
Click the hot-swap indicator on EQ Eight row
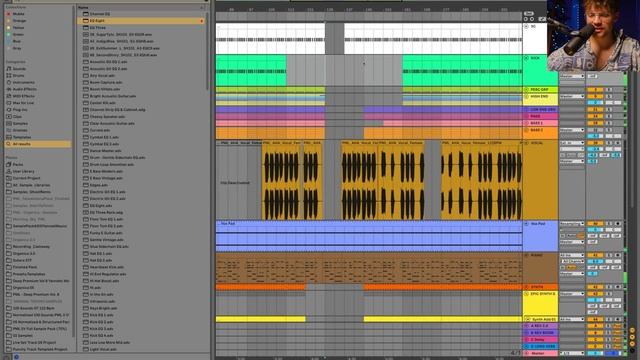coord(202,21)
